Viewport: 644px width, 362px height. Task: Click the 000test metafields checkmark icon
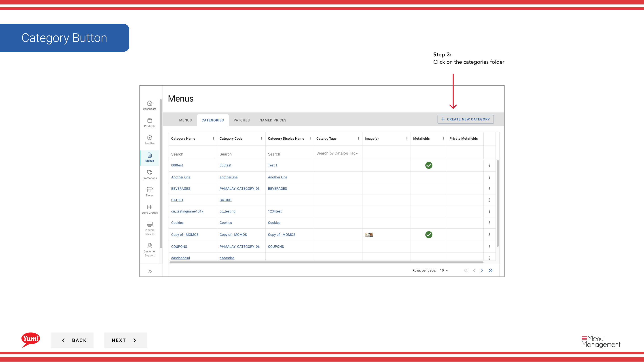coord(429,165)
